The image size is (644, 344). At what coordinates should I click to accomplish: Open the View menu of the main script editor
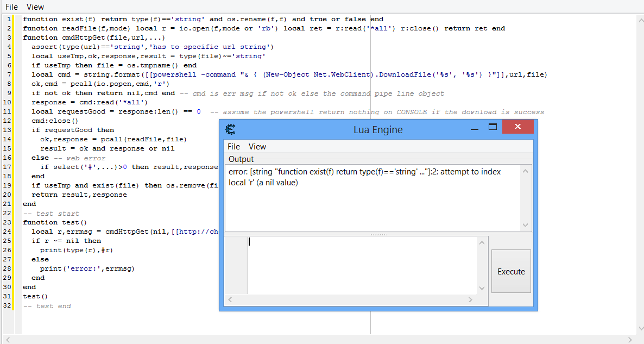point(35,7)
